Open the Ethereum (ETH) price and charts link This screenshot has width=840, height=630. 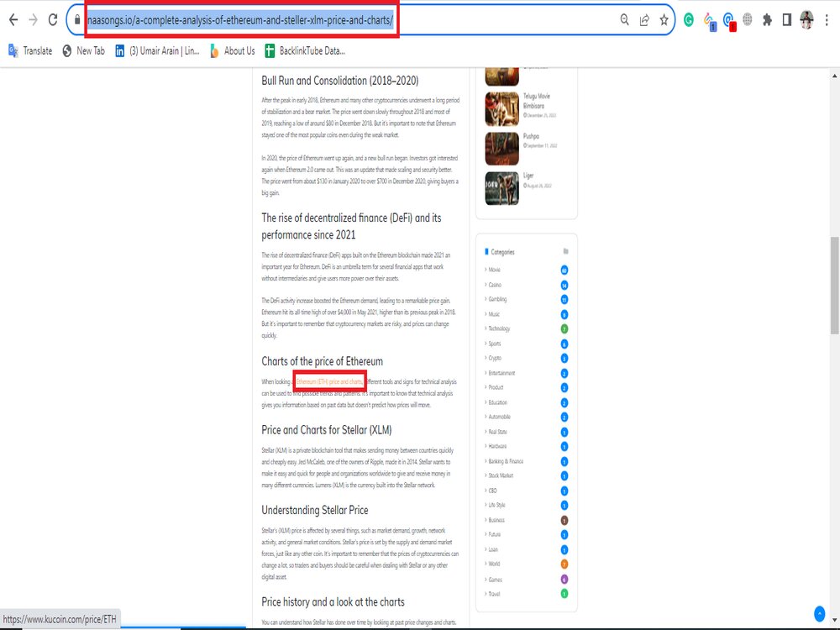pyautogui.click(x=329, y=381)
